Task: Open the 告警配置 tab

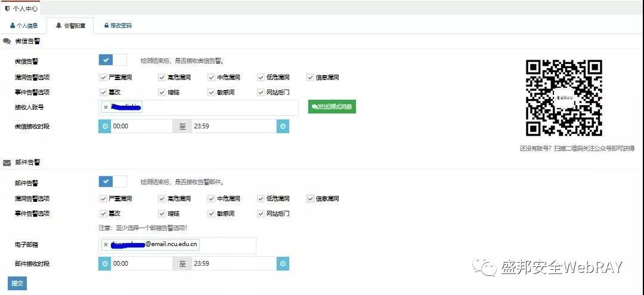Action: (70, 26)
